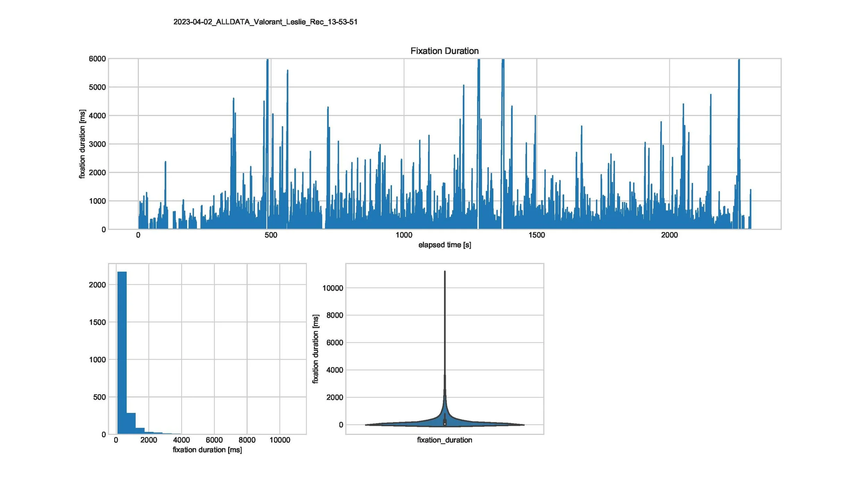Viewport: 868px width, 488px height.
Task: Click the recording filename text at top
Action: pyautogui.click(x=265, y=22)
